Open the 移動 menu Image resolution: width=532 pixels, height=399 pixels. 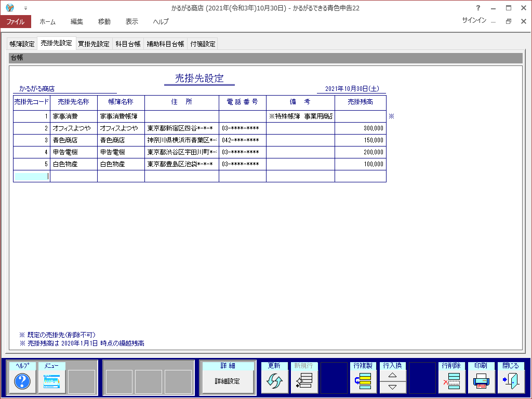[x=104, y=22]
